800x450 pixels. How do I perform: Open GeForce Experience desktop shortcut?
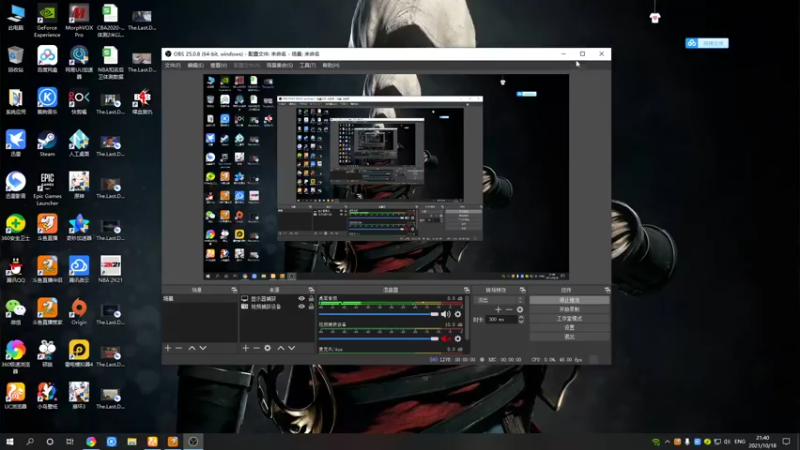point(47,21)
